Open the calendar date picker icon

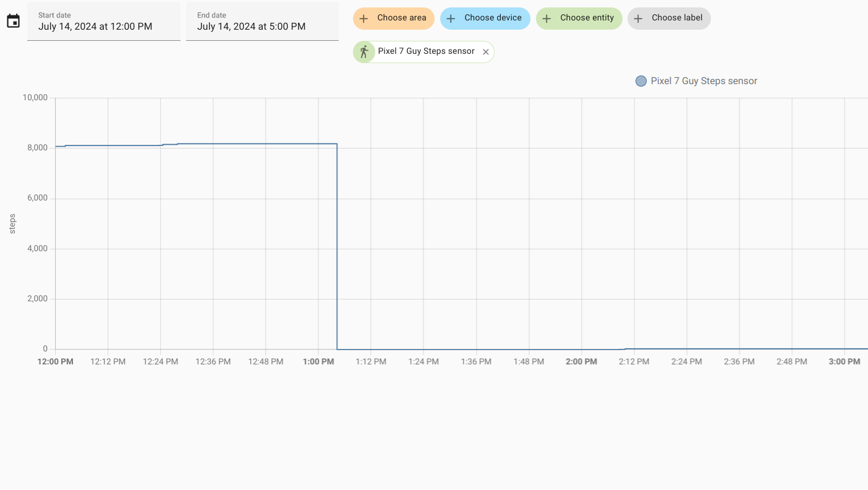tap(13, 21)
